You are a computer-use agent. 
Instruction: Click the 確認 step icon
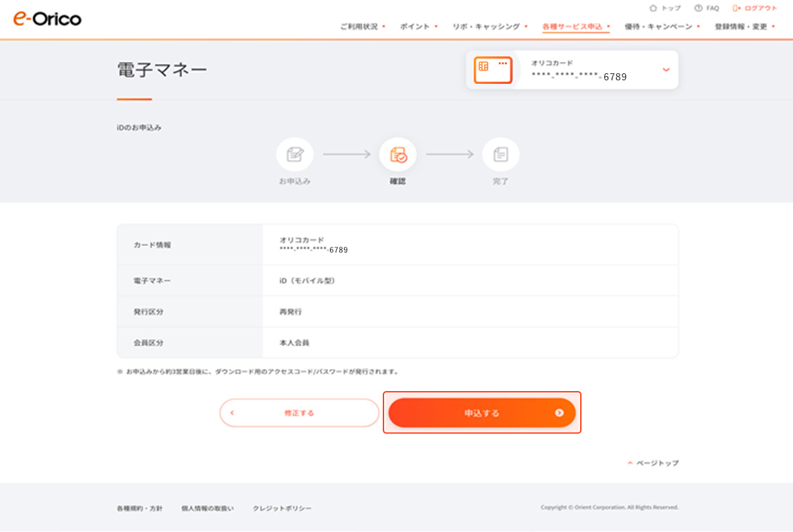tap(398, 154)
